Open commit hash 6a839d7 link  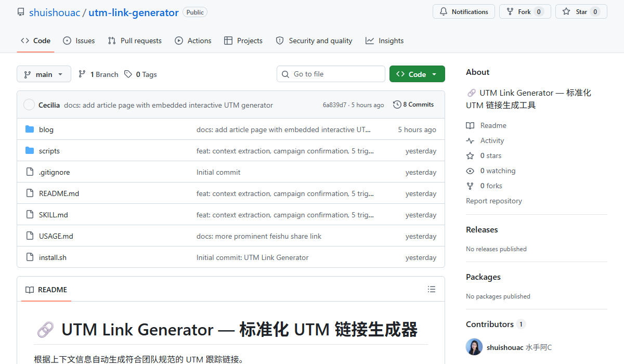[334, 105]
